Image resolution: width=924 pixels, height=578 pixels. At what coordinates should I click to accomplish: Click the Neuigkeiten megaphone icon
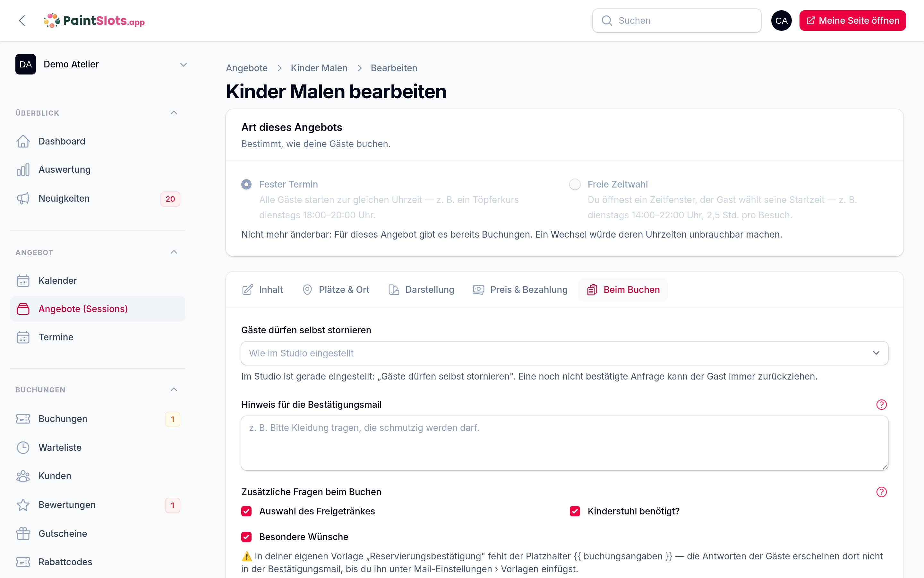coord(23,199)
